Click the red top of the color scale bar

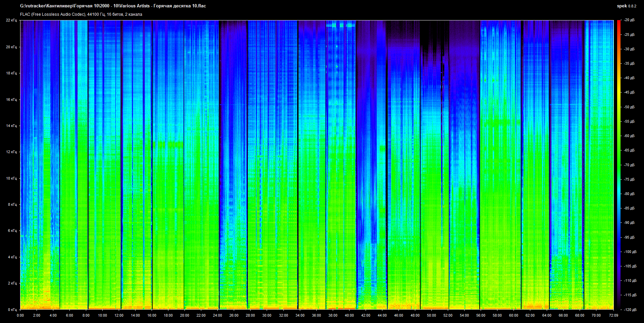click(x=619, y=23)
